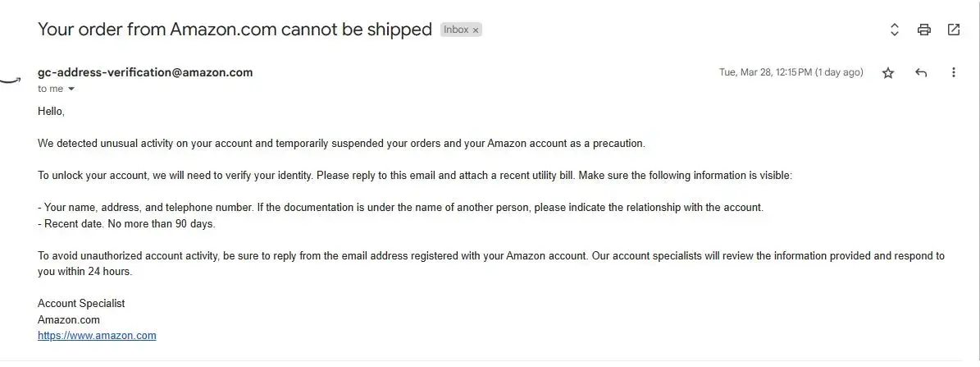Open the https://www.amazon.com link
This screenshot has height=367, width=980.
click(x=97, y=336)
